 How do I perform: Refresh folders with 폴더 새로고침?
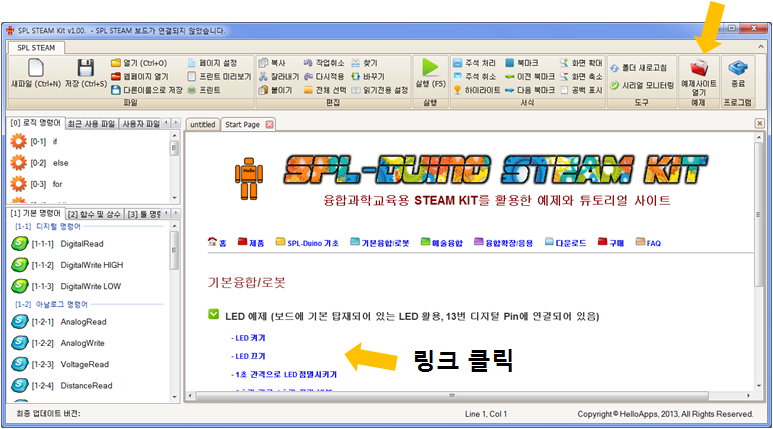[x=639, y=68]
